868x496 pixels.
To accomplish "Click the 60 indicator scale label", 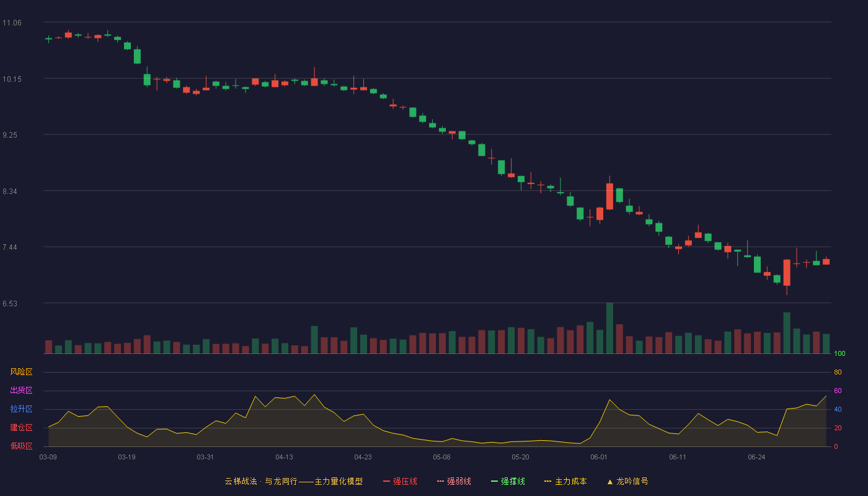I will (838, 391).
